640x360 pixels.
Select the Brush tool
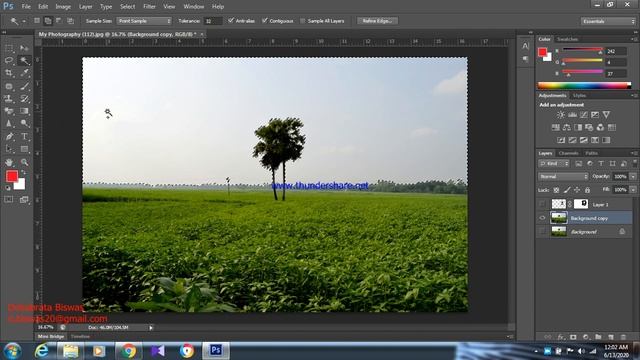pos(24,86)
